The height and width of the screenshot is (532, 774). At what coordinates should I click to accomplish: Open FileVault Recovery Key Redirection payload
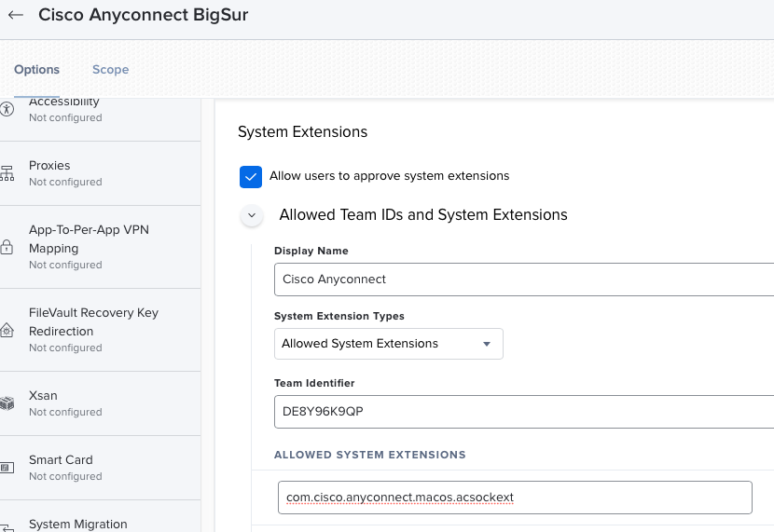(100, 330)
